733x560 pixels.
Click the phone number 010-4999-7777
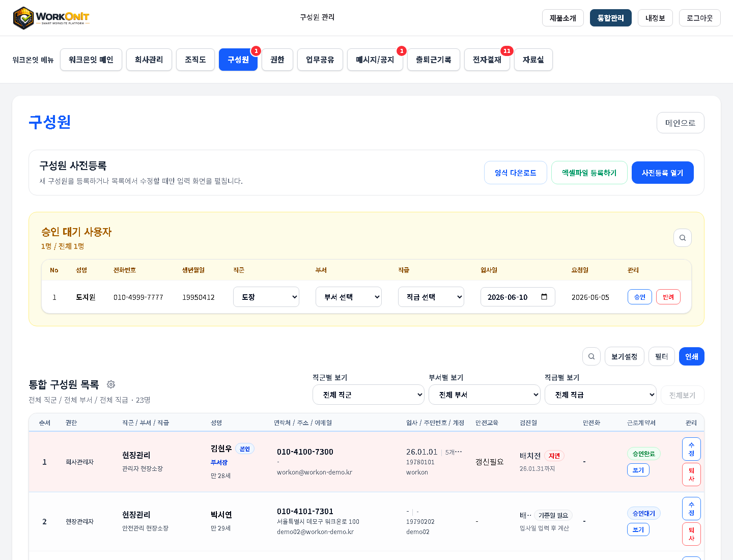point(138,297)
